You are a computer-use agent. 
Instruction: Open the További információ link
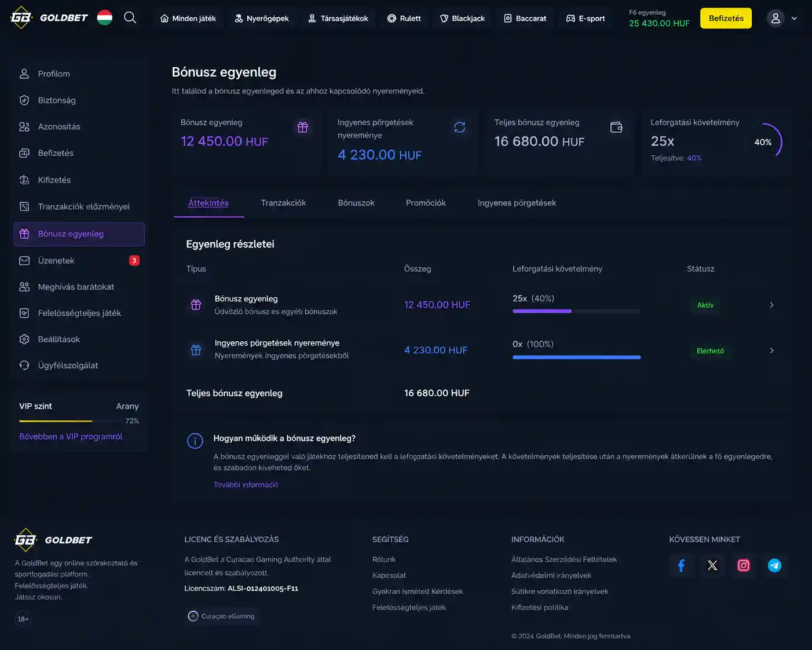click(x=246, y=485)
